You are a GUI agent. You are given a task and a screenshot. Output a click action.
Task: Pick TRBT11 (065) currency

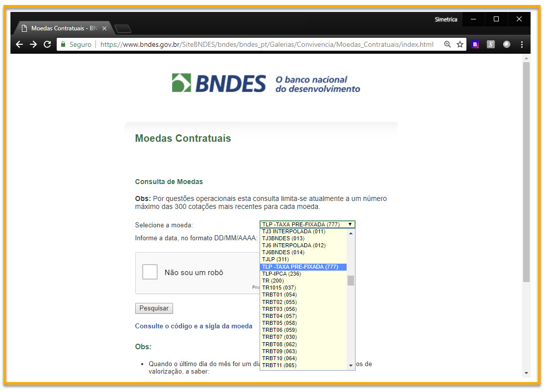pos(303,366)
